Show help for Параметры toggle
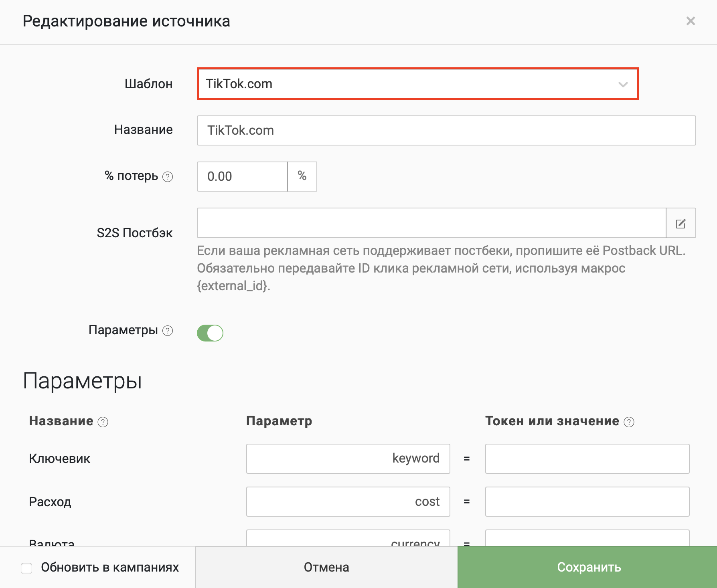This screenshot has width=717, height=588. pos(168,331)
